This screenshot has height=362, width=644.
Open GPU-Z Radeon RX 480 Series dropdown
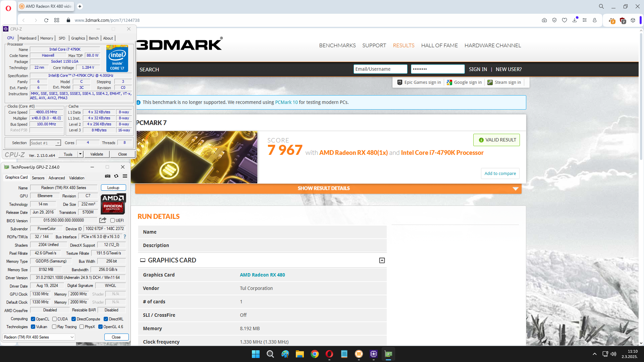coord(39,337)
